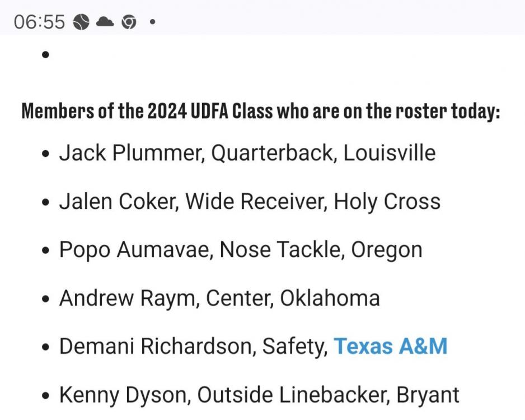Click the 2024 UDFA Class heading
The width and height of the screenshot is (525, 420).
pos(260,111)
